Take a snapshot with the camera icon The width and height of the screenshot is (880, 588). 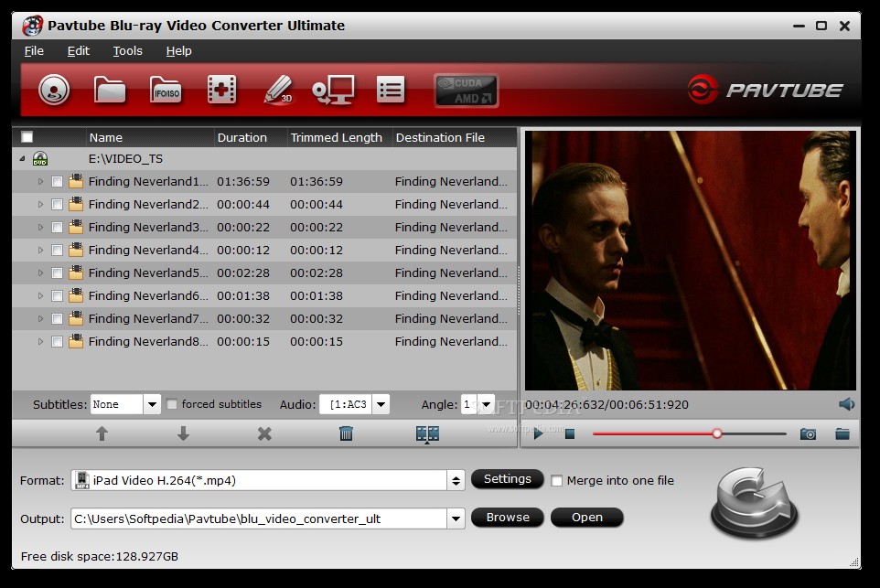click(x=808, y=433)
